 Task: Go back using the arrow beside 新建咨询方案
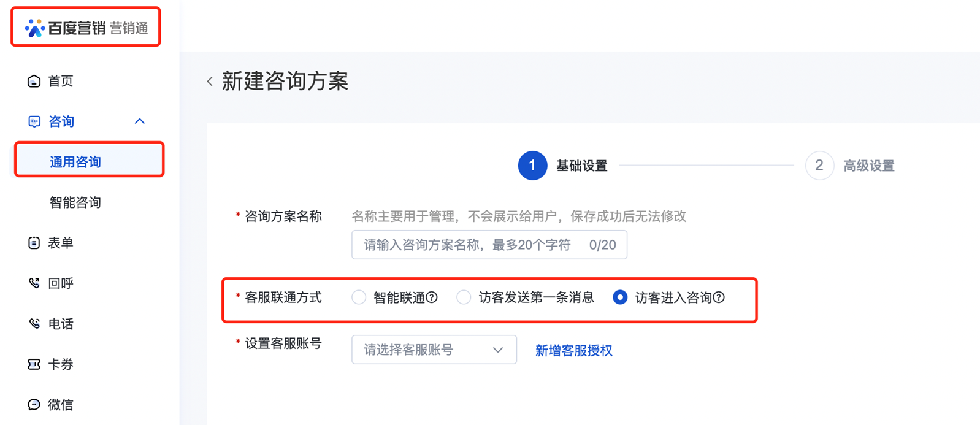pyautogui.click(x=210, y=82)
